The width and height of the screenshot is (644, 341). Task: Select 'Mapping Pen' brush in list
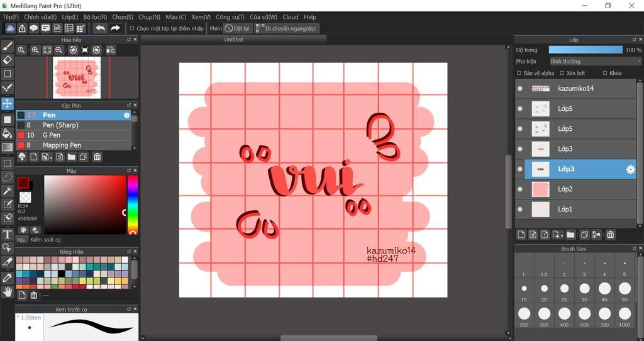click(74, 145)
